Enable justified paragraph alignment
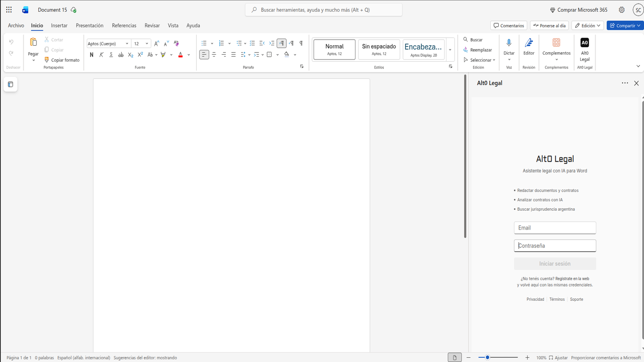This screenshot has height=362, width=644. pyautogui.click(x=233, y=54)
